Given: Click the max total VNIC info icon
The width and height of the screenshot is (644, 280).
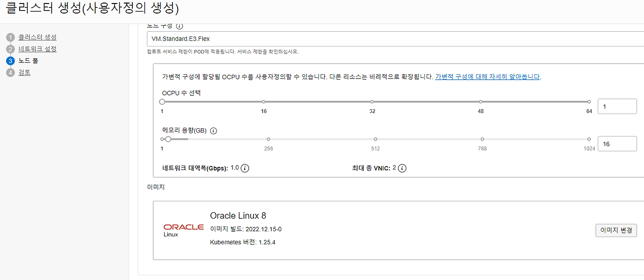Looking at the screenshot, I should (x=402, y=168).
